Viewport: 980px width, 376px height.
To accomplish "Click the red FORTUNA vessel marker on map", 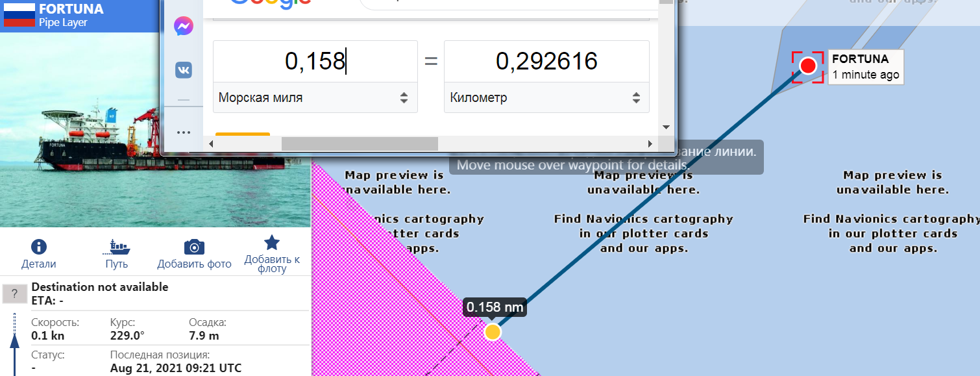I will click(x=807, y=66).
